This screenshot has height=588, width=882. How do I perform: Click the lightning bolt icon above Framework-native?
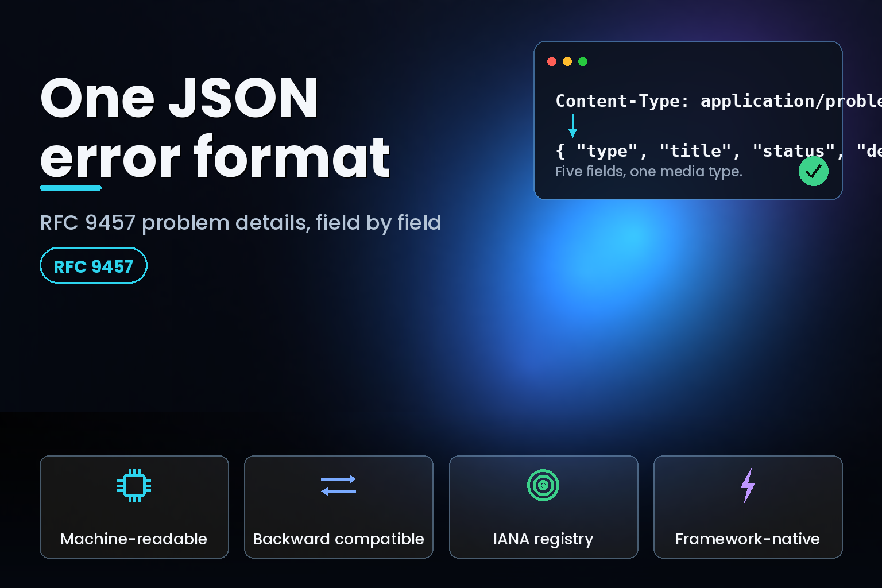(x=748, y=485)
